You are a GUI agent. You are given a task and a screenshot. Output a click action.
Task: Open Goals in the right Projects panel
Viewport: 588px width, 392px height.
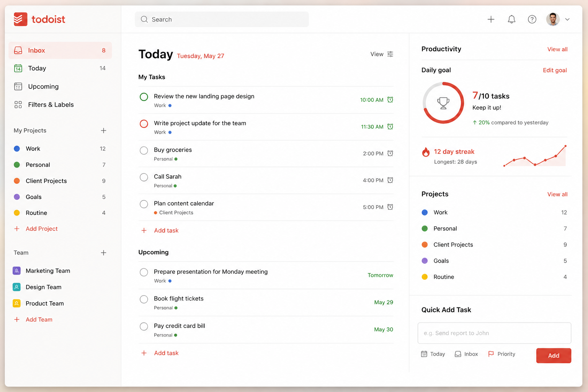coord(494,261)
